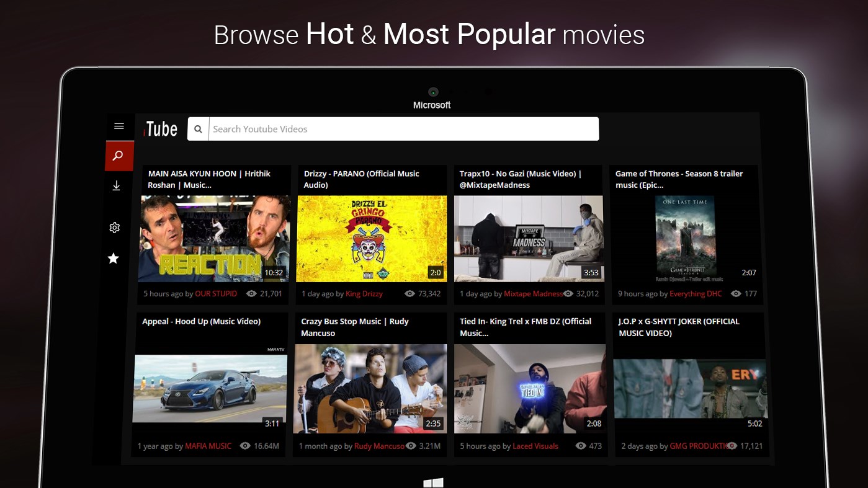This screenshot has width=868, height=488.
Task: Click the '1 year ago by' text
Action: tap(160, 446)
